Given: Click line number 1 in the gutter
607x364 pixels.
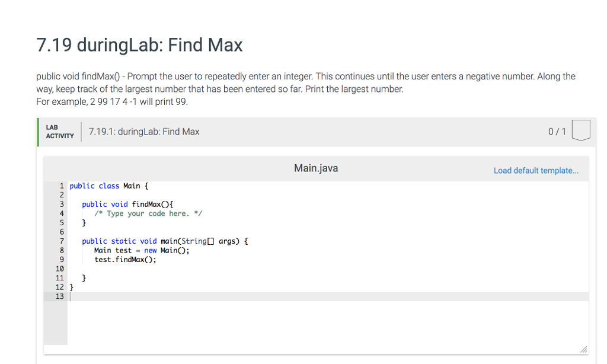Looking at the screenshot, I should [62, 186].
